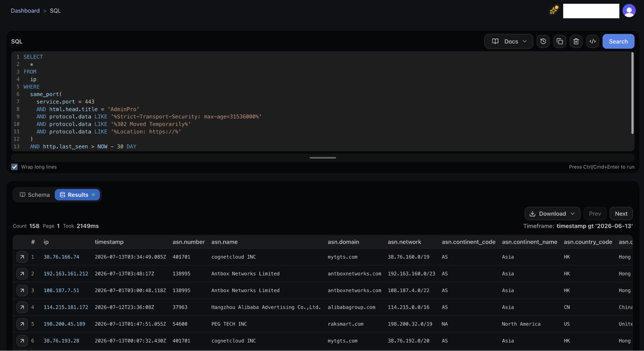This screenshot has width=644, height=351.
Task: Open the Dashboard breadcrumb link
Action: (x=25, y=11)
